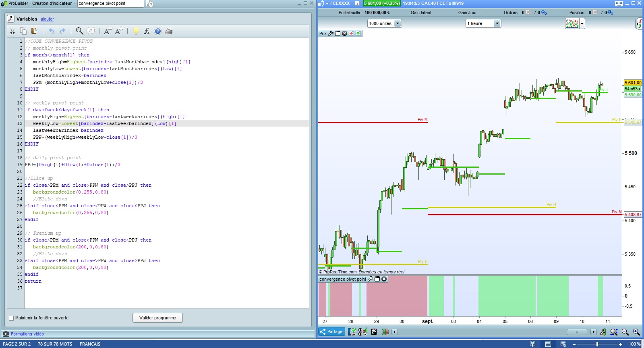Open Variables wrench icon
The image size is (644, 348).
coord(11,19)
